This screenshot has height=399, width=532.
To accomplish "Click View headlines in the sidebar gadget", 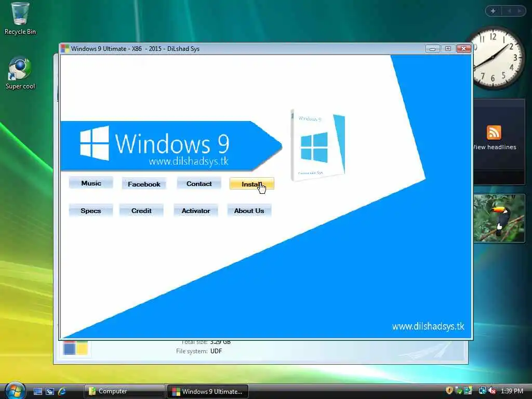I will 495,147.
